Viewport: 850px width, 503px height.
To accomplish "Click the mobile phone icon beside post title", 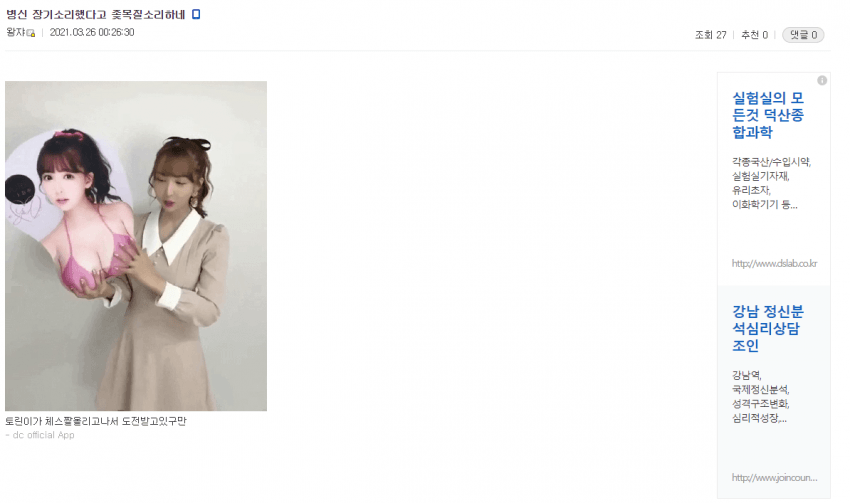I will tap(196, 14).
